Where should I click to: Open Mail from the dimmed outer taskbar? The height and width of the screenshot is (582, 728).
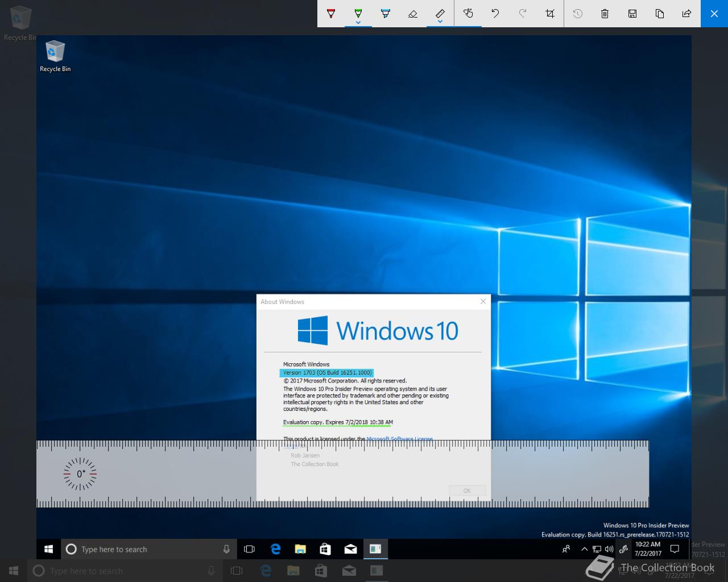(x=349, y=571)
